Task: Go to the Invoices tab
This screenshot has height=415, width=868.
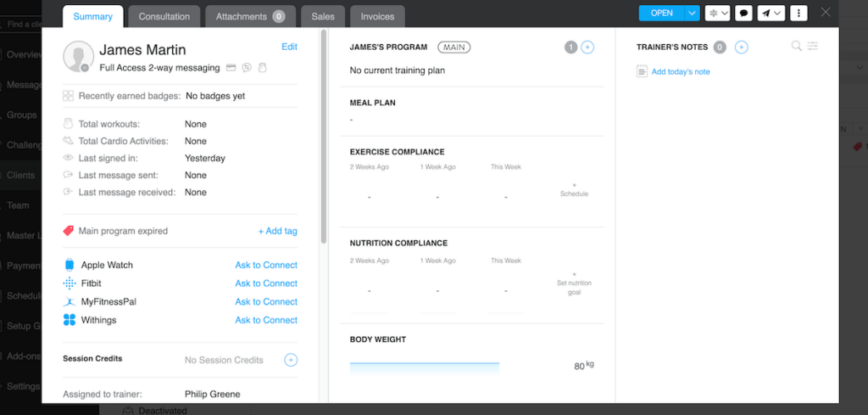Action: tap(377, 16)
